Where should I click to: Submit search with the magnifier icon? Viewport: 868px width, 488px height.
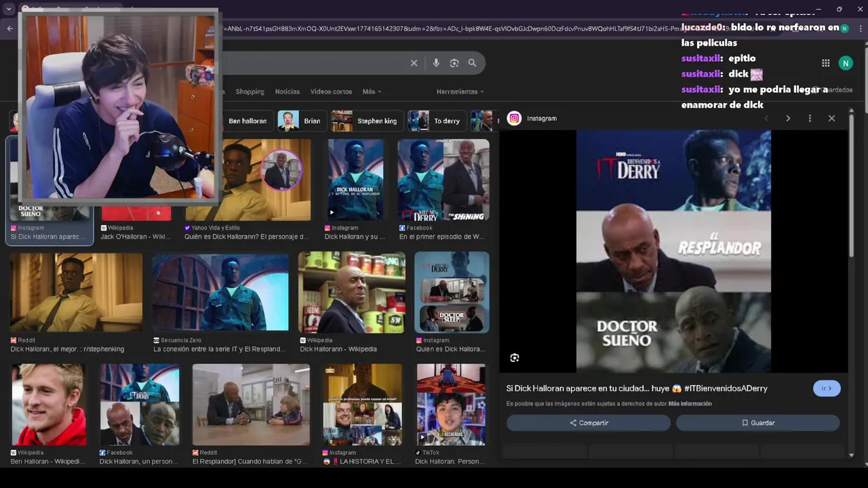[x=472, y=63]
